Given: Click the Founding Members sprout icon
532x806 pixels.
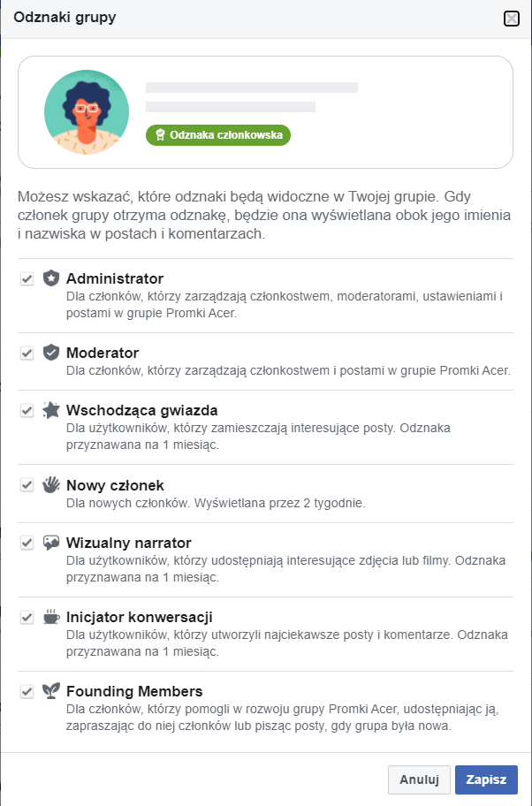Looking at the screenshot, I should point(51,691).
